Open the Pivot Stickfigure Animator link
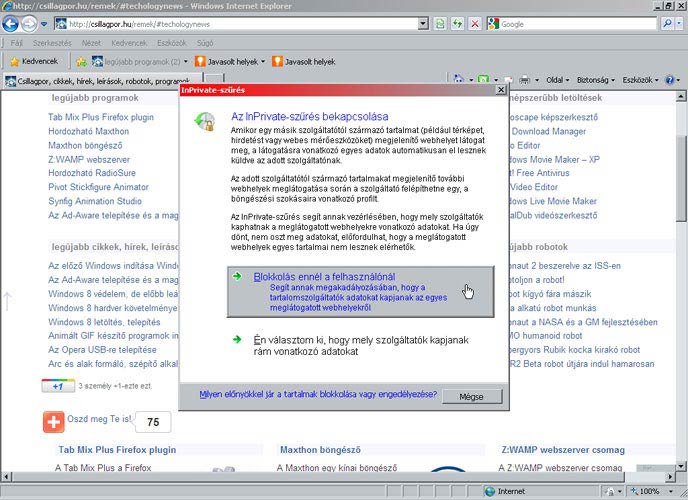This screenshot has height=500, width=688. click(98, 187)
